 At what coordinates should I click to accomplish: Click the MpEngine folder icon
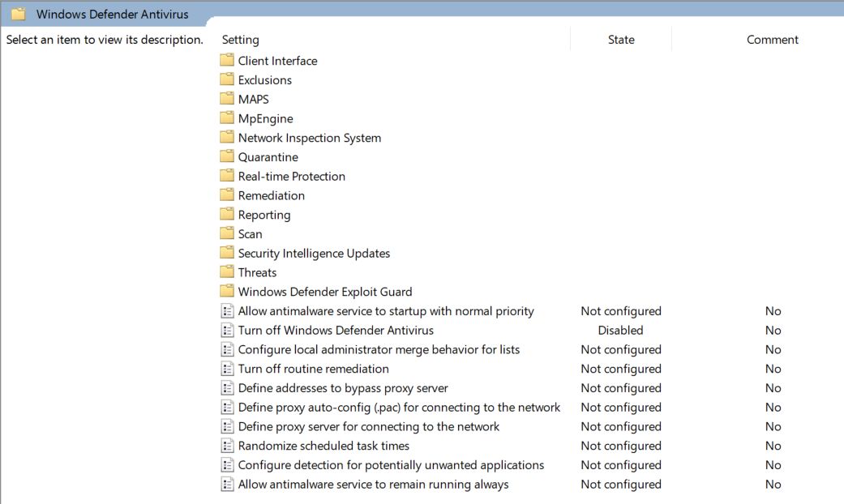tap(227, 117)
